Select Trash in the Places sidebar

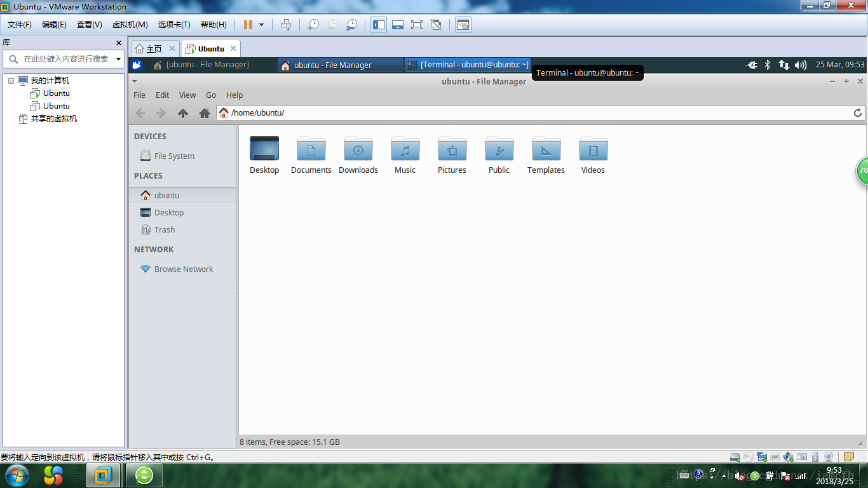point(164,230)
